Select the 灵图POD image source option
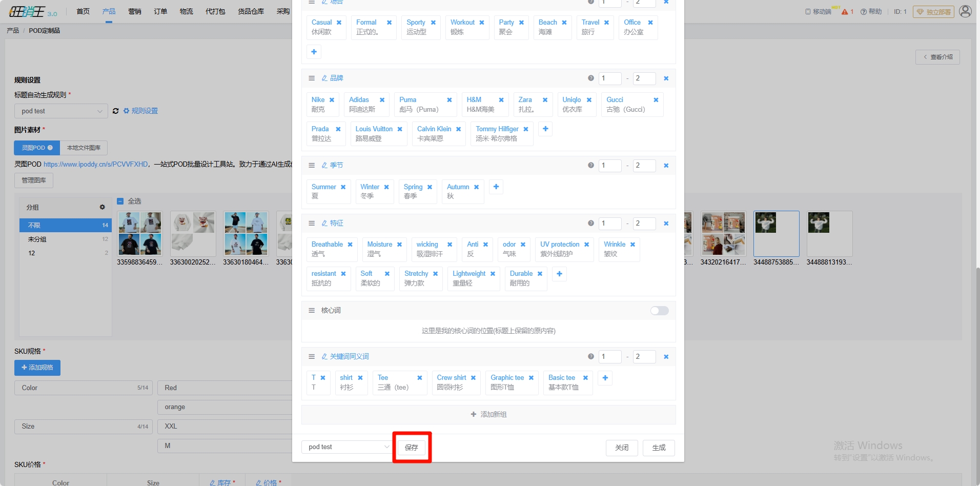This screenshot has height=486, width=980. coord(37,148)
